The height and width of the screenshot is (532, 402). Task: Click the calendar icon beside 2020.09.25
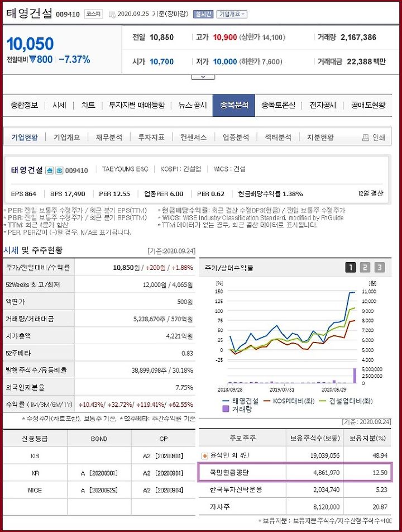(112, 15)
